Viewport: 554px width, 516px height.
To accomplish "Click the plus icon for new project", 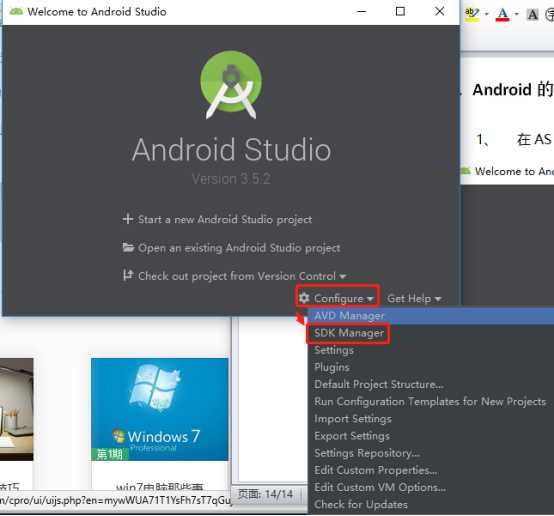I will pos(128,219).
